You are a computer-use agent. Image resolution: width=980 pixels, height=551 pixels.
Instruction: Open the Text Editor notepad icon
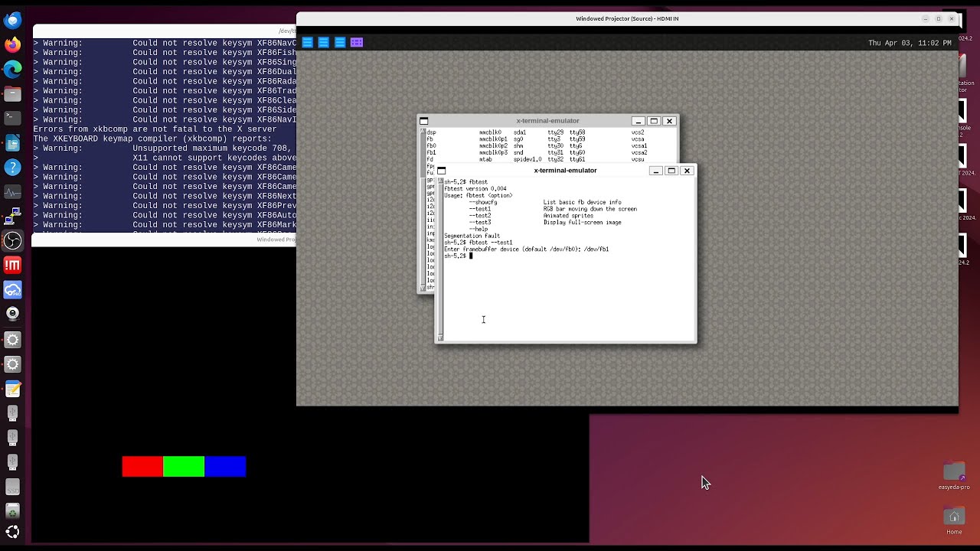[x=12, y=389]
